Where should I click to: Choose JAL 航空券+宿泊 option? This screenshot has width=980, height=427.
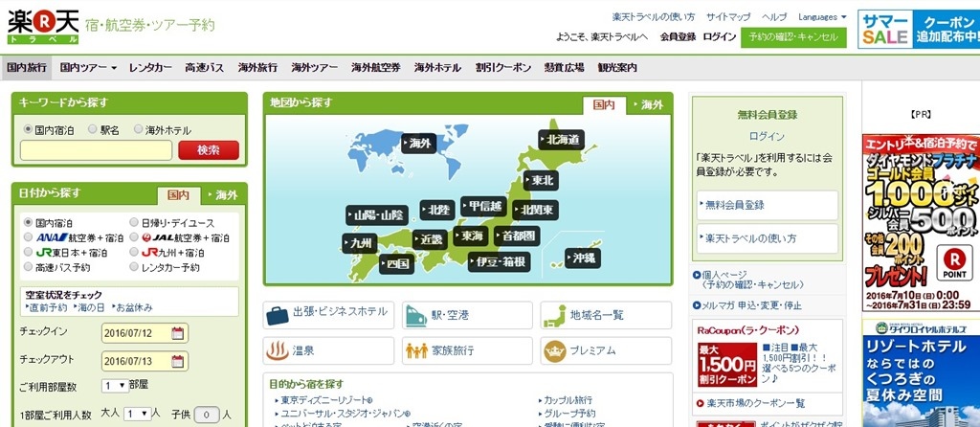coord(134,236)
